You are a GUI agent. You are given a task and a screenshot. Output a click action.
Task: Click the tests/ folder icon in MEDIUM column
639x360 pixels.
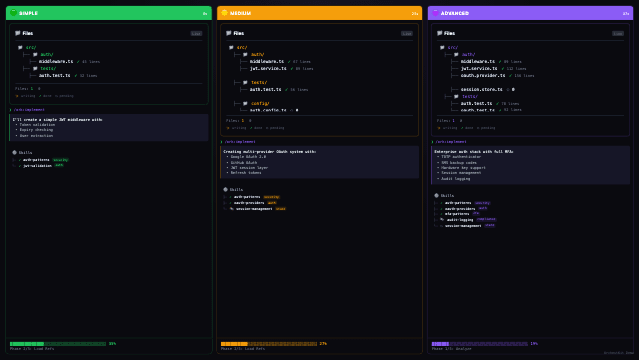pos(245,82)
